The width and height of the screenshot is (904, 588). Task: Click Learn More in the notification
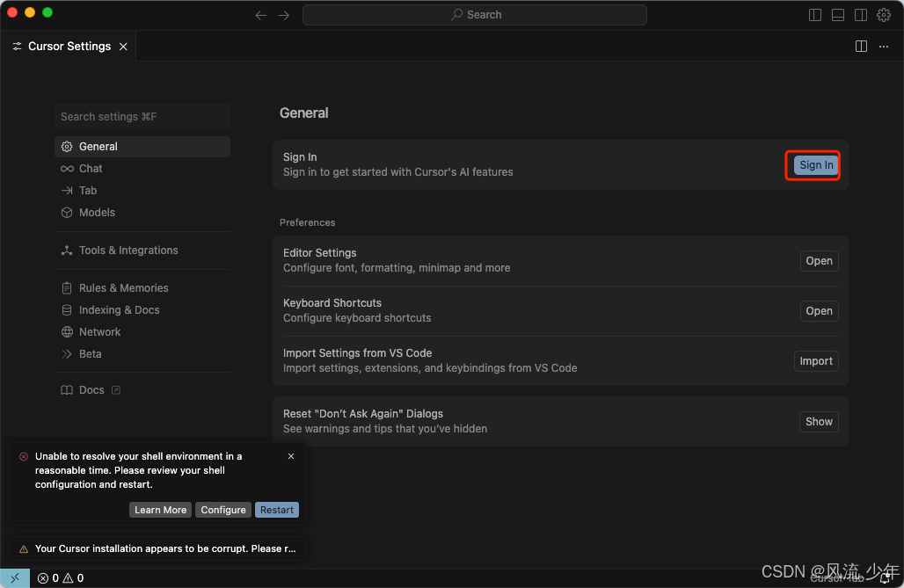[160, 510]
